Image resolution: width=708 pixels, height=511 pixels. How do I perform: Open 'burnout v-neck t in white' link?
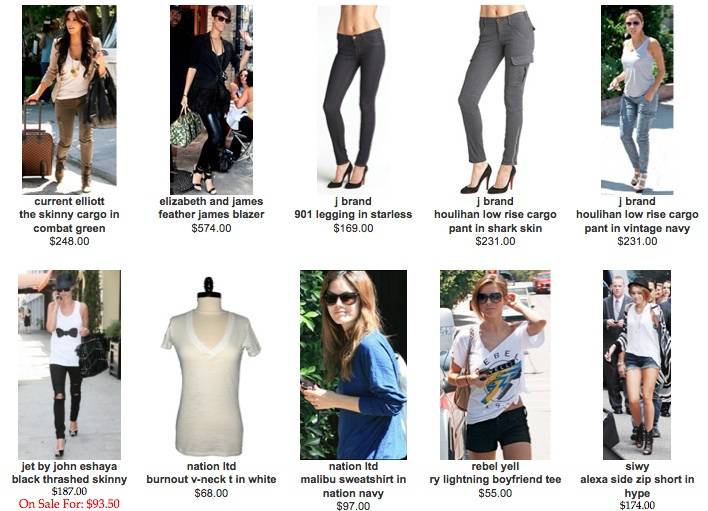[x=211, y=479]
